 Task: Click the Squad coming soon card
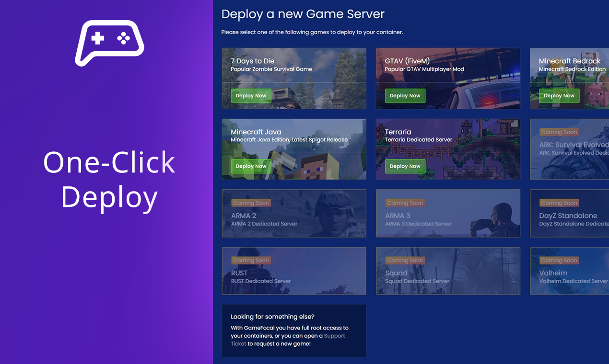[x=448, y=271]
